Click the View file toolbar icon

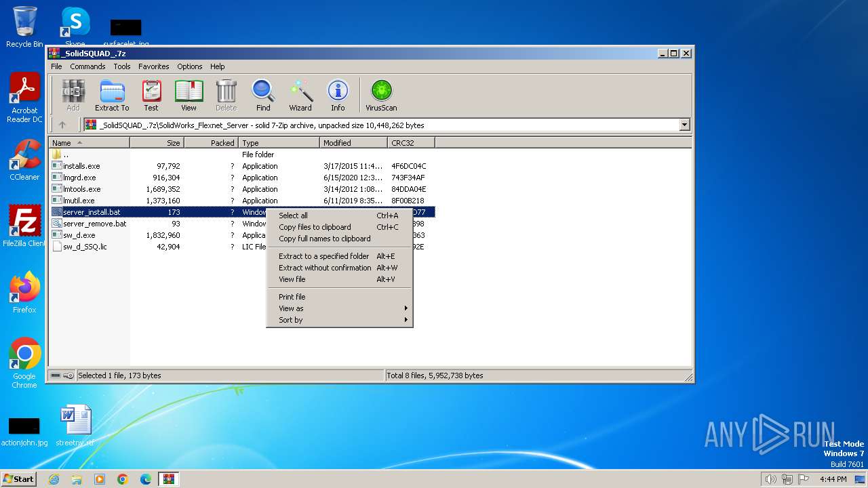click(x=189, y=95)
